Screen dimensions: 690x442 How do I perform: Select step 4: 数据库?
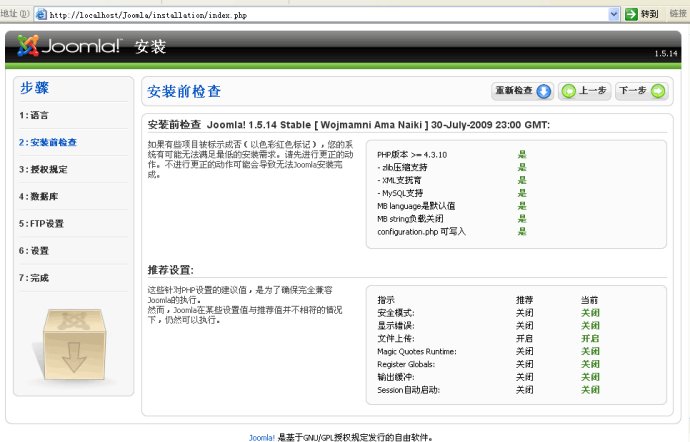pos(38,196)
